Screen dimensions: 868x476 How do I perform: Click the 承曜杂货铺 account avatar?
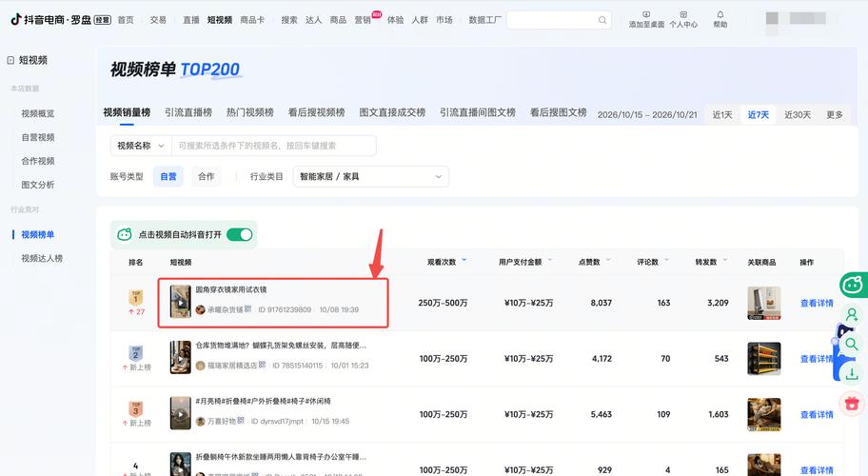[201, 309]
